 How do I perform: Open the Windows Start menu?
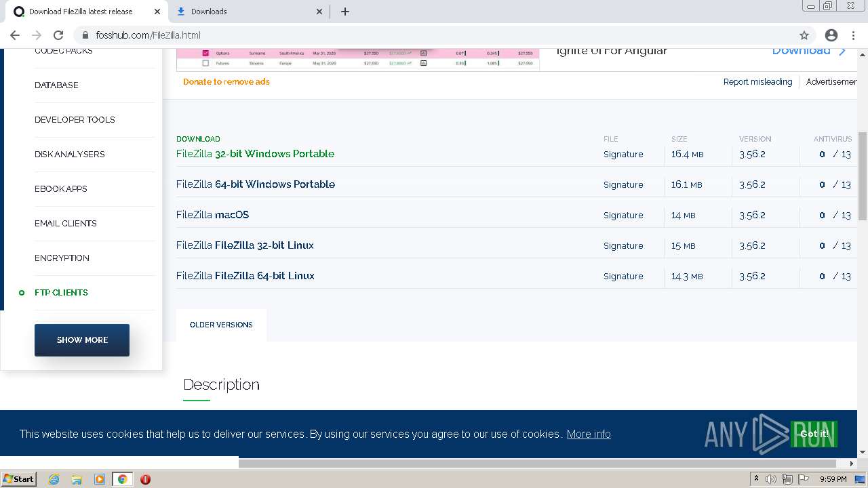18,479
